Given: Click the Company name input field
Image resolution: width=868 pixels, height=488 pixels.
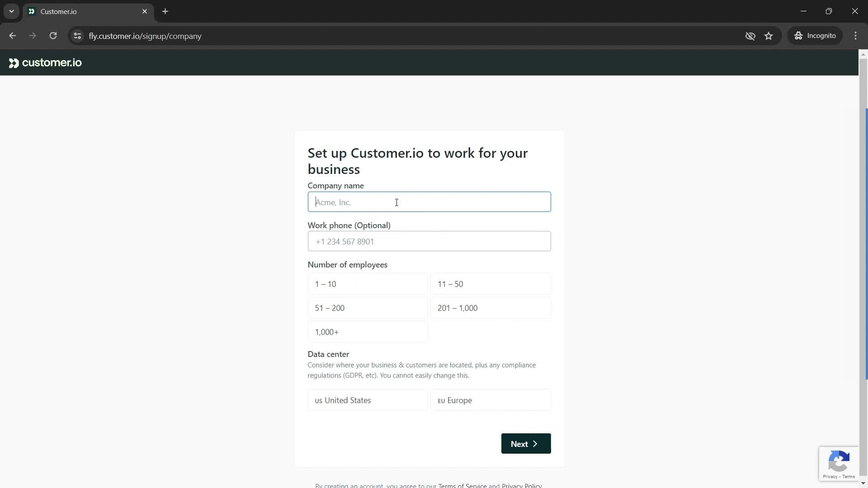Looking at the screenshot, I should [429, 202].
